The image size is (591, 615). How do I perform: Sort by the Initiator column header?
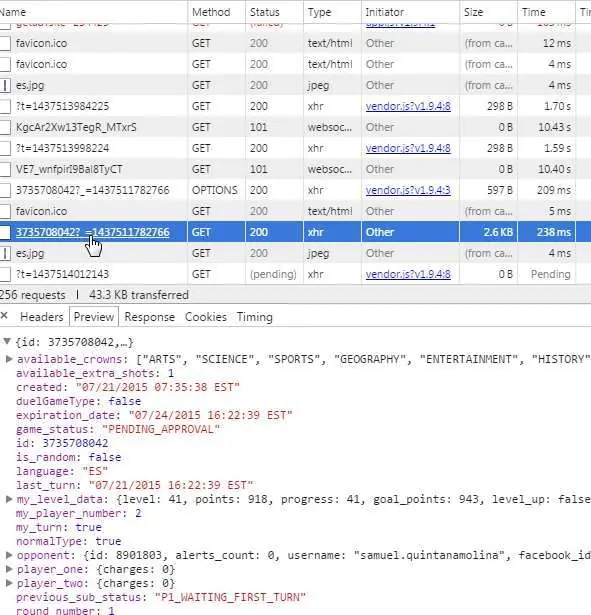point(410,12)
